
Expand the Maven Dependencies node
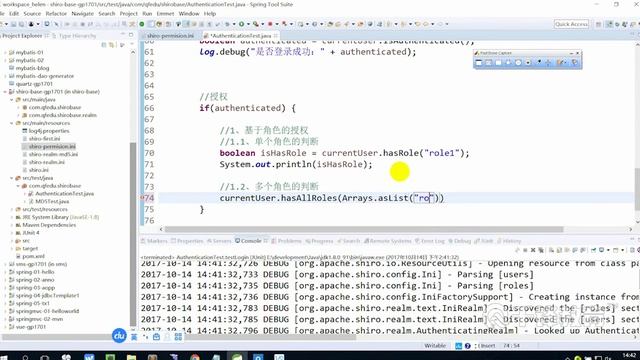tap(11, 225)
